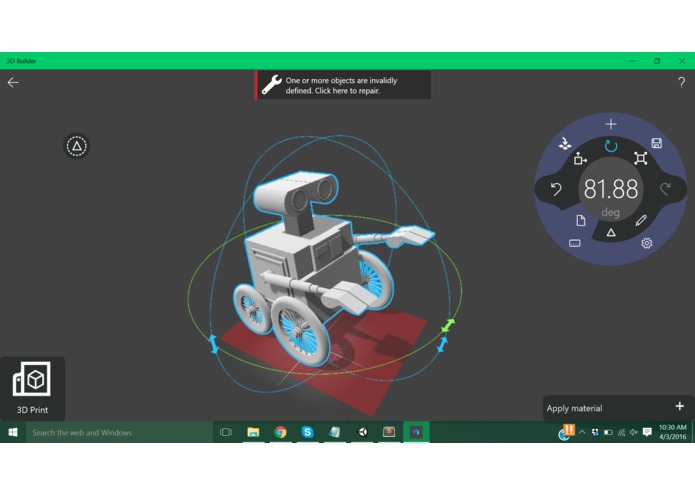Click the battery tray icon
Image resolution: width=695 pixels, height=494 pixels.
[x=608, y=432]
